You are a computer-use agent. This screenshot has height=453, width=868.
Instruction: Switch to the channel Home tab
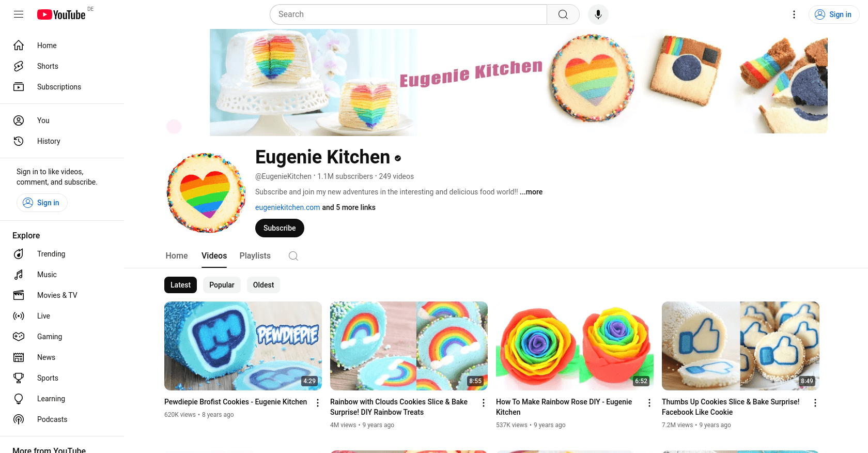(x=177, y=256)
